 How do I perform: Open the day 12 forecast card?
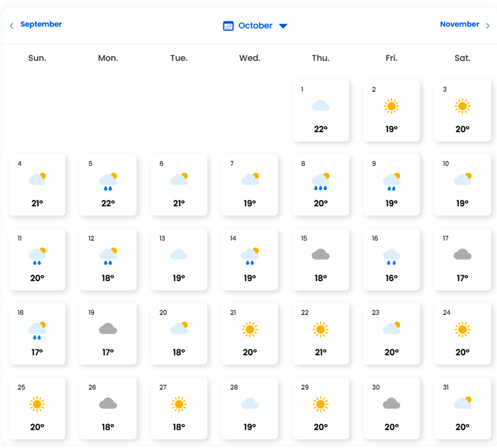point(108,259)
